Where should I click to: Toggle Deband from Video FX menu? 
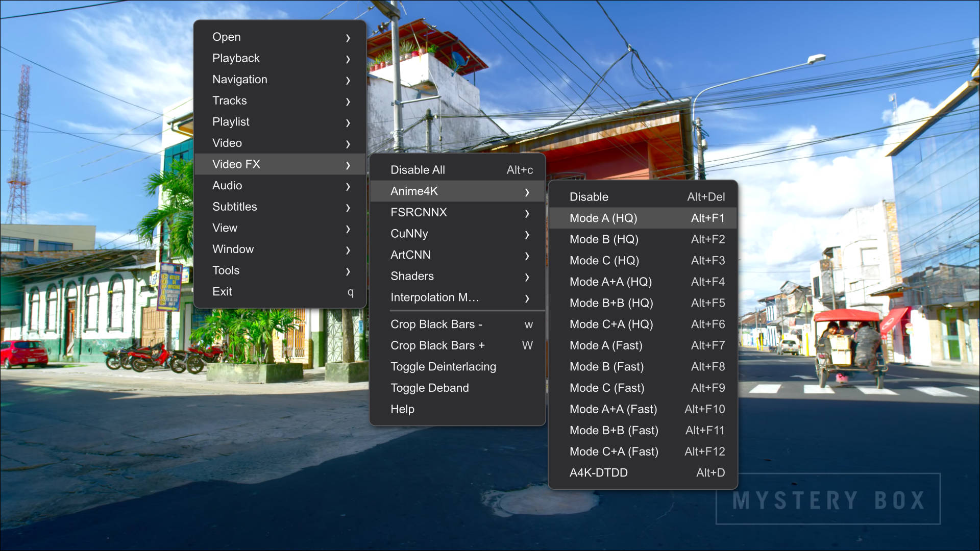click(x=457, y=388)
